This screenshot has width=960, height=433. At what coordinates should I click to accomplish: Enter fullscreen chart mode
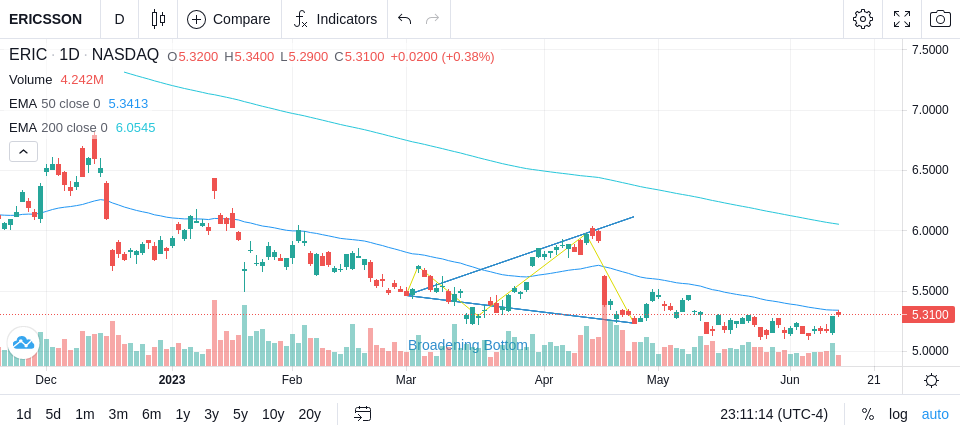click(902, 19)
